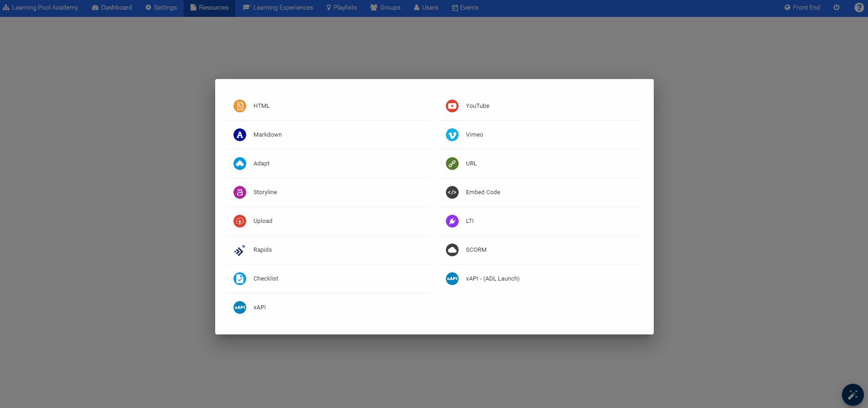Select the Rapids arrow icon
Viewport: 868px width, 408px height.
pos(240,250)
